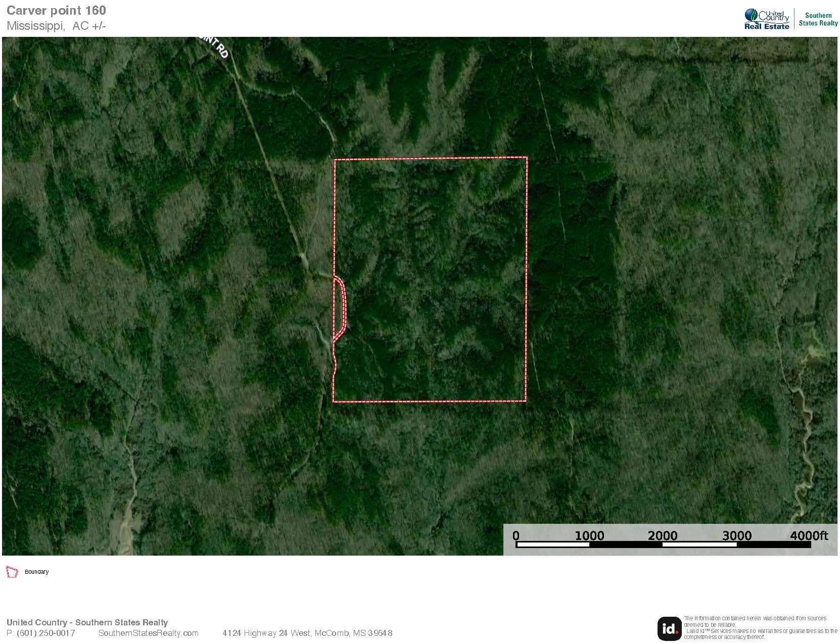Click the Mississippi, AC +/- subtitle
Screen dimensions: 840x644
tap(56, 26)
